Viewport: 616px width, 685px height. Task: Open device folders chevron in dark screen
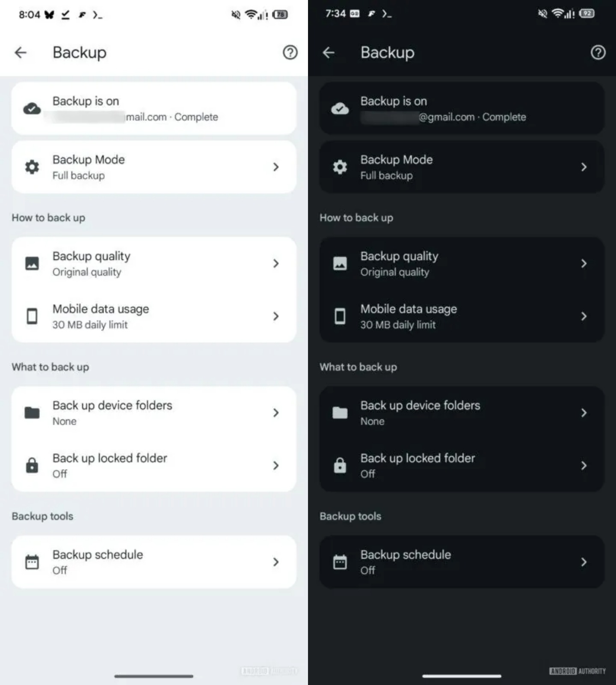click(584, 413)
